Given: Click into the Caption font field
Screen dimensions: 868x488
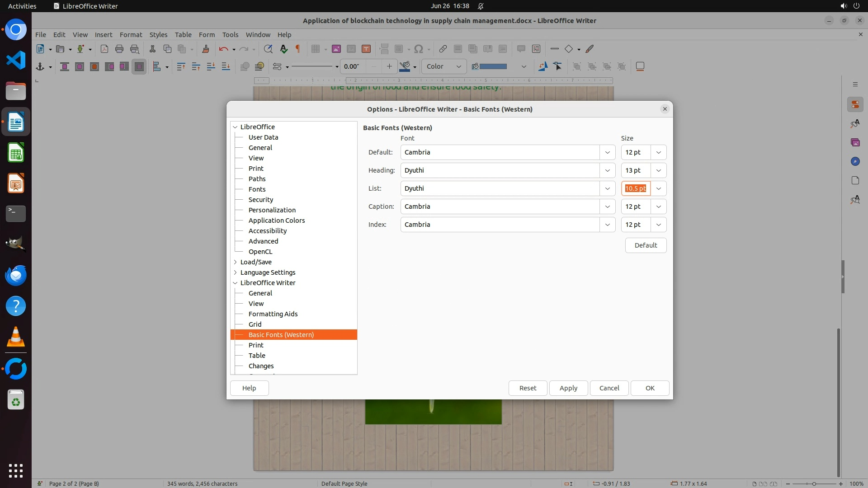Looking at the screenshot, I should [x=500, y=206].
